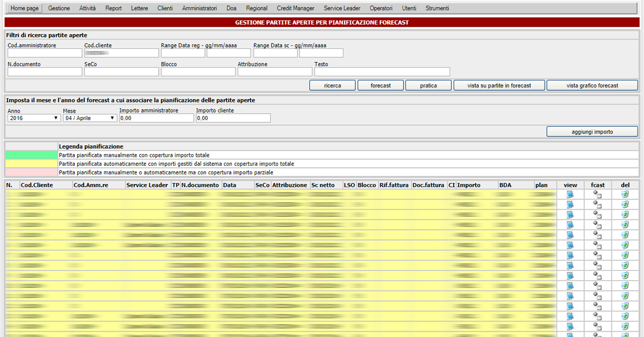The width and height of the screenshot is (644, 337).
Task: Open vista su partite in forecast
Action: (x=499, y=85)
